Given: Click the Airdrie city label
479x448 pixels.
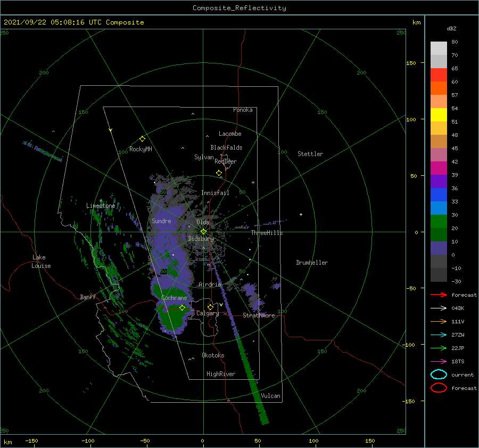Looking at the screenshot, I should click(x=210, y=284).
